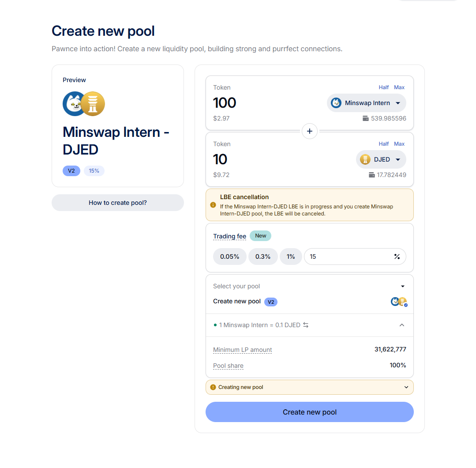Select the 0.05% trading fee option
Viewport: 476px width, 468px height.
(229, 257)
